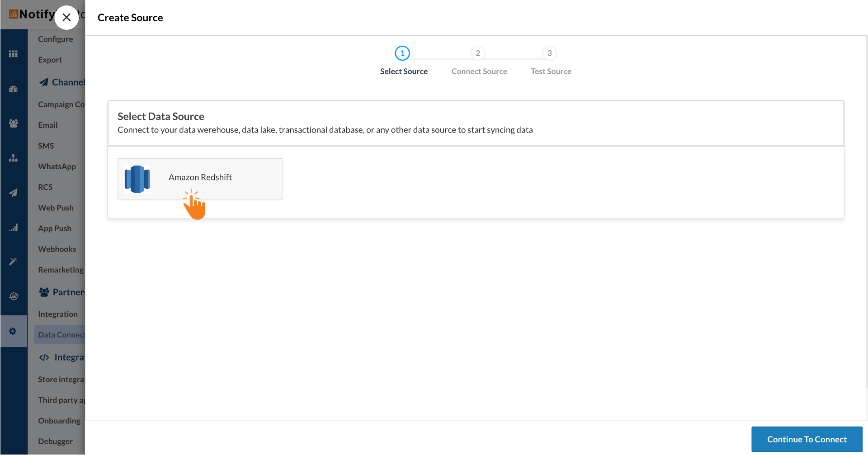Image resolution: width=868 pixels, height=455 pixels.
Task: Open the planet-shaped icon in sidebar
Action: 14,296
